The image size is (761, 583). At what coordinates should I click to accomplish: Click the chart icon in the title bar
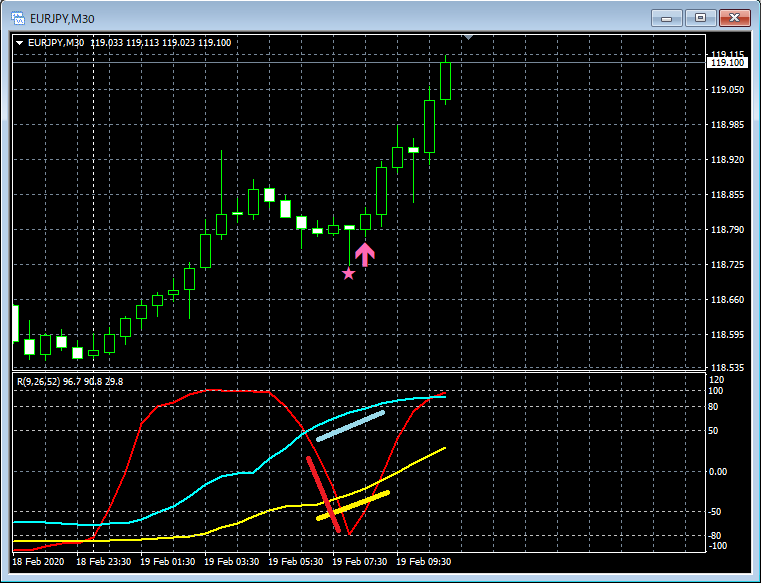click(x=18, y=18)
